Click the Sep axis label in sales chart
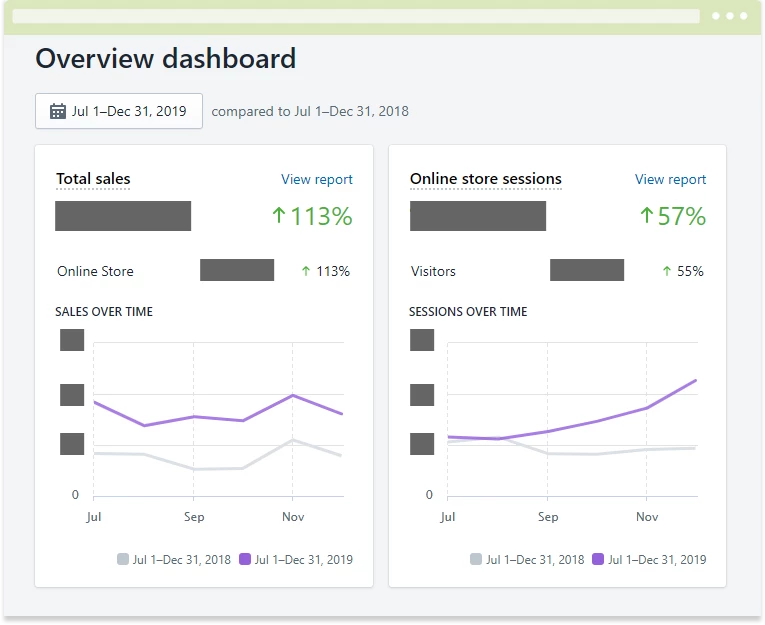 click(x=194, y=517)
